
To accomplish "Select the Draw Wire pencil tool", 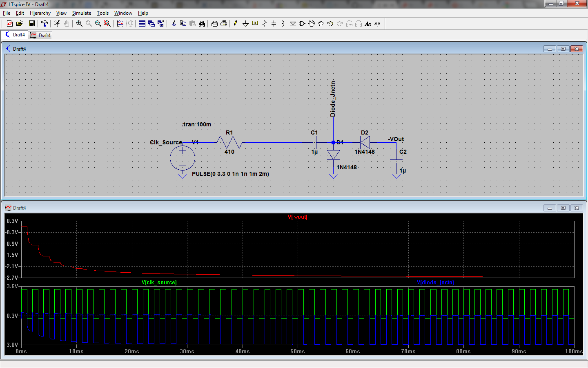I will pyautogui.click(x=236, y=24).
